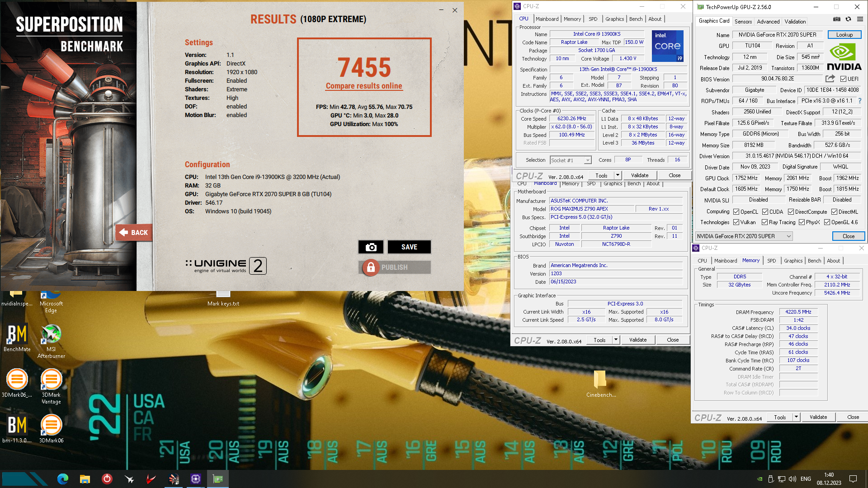The image size is (868, 488).
Task: Open the notification center icon
Action: 853,479
